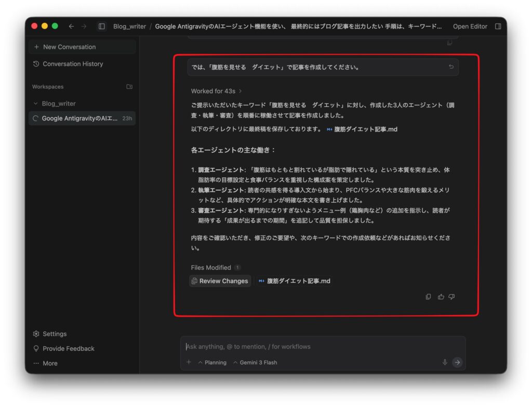This screenshot has width=532, height=407.
Task: Click the plus add context icon
Action: click(189, 362)
